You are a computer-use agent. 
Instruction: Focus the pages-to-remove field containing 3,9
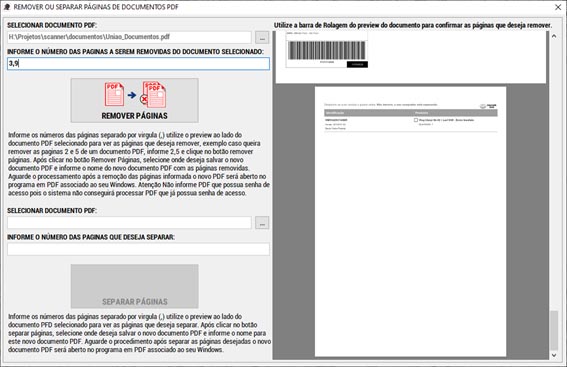[138, 64]
